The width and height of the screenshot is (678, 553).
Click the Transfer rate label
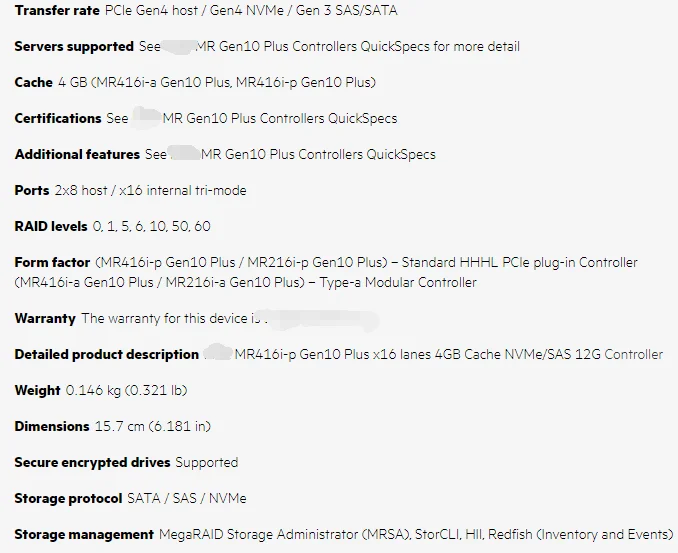point(57,10)
